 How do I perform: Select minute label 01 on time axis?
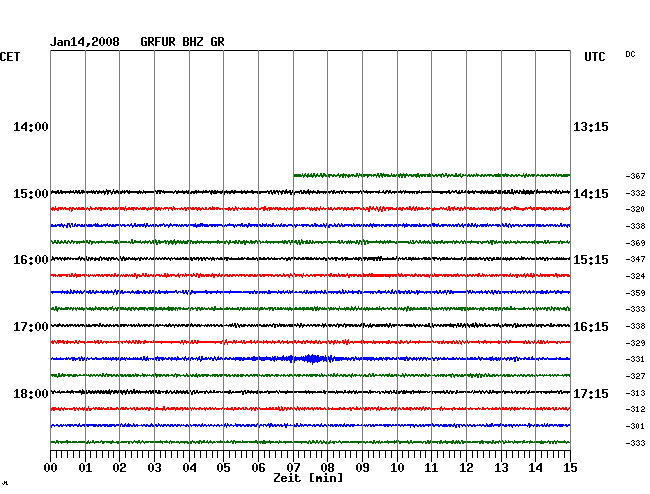point(85,468)
